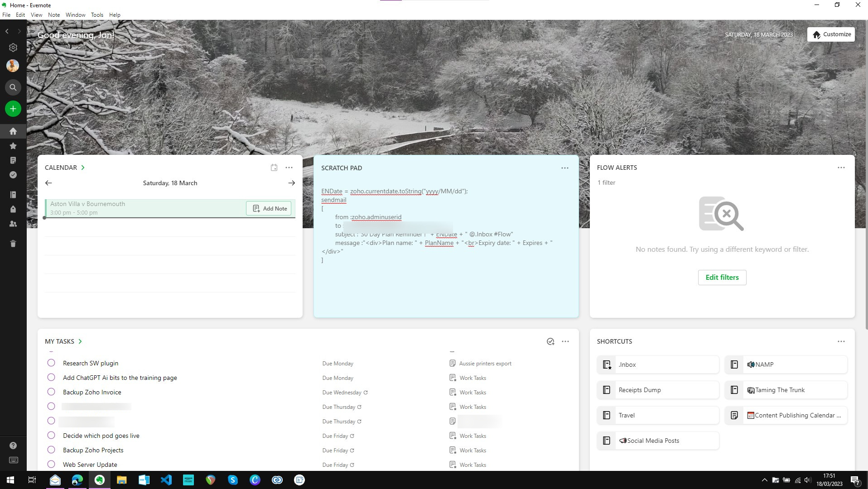Open Evernote settings gear icon
Screen dimensions: 868x489
tap(13, 48)
